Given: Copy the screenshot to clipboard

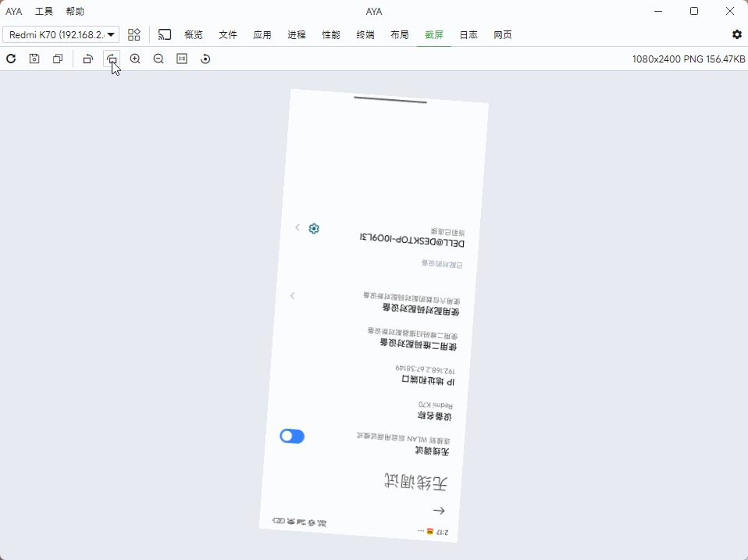Looking at the screenshot, I should [58, 59].
